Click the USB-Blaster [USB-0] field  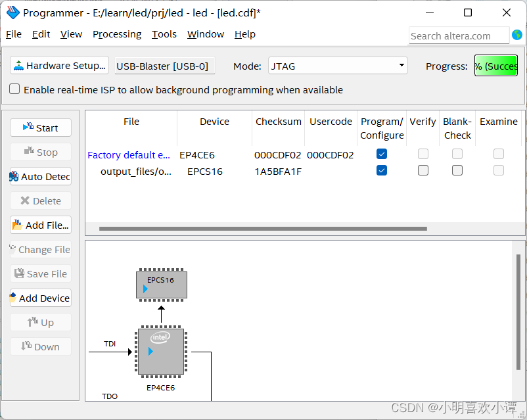[165, 66]
